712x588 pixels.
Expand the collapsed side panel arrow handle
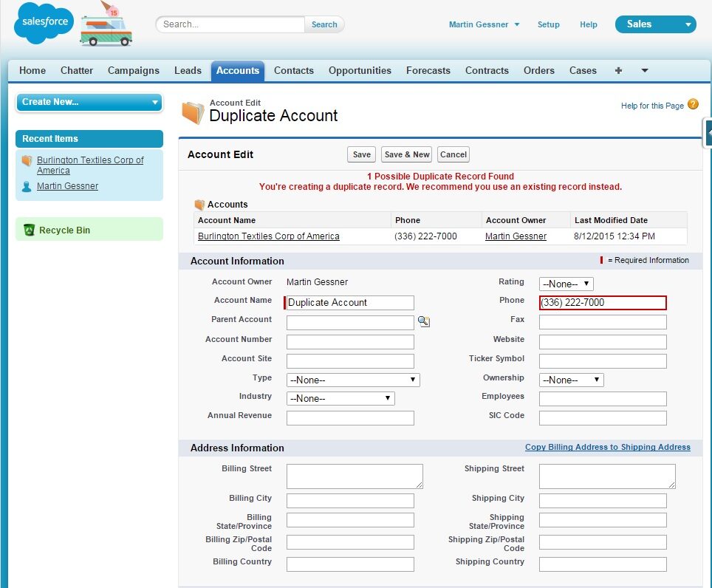click(x=708, y=133)
